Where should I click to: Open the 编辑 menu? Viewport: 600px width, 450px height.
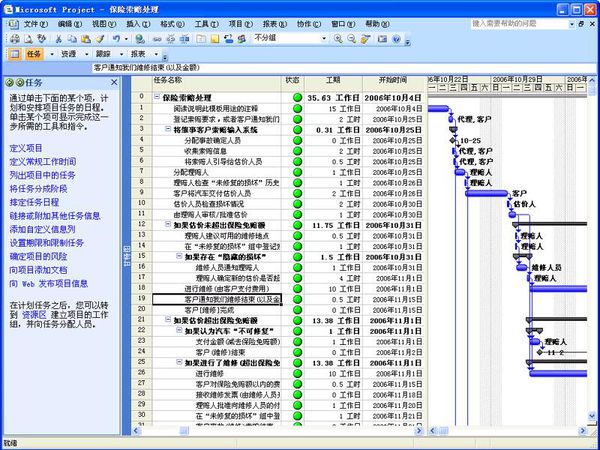coord(70,24)
